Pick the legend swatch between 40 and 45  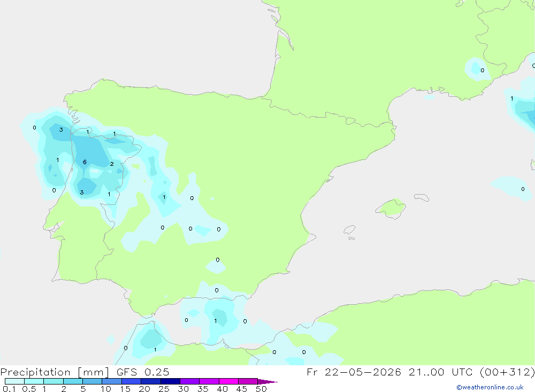[x=228, y=381]
